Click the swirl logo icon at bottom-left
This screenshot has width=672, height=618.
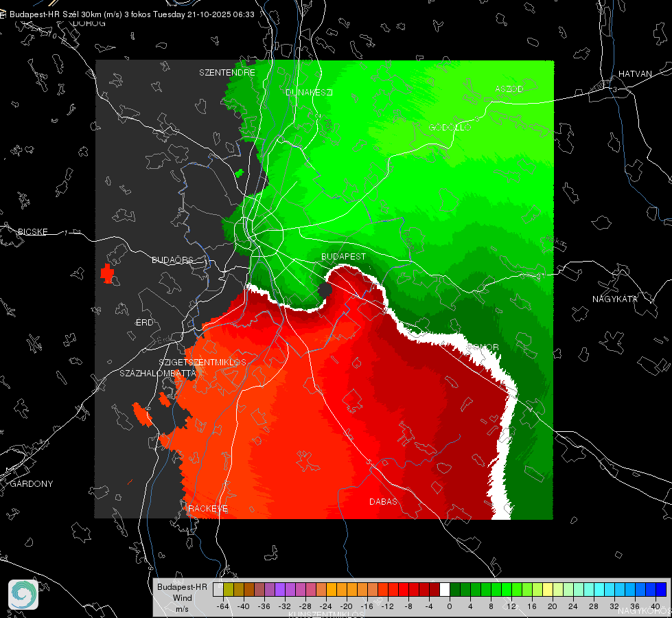(23, 595)
